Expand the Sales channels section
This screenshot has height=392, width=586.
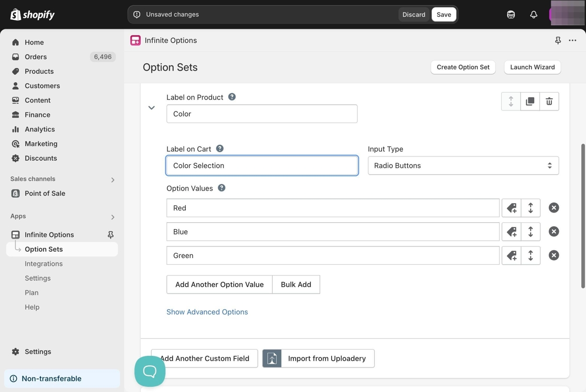click(112, 180)
